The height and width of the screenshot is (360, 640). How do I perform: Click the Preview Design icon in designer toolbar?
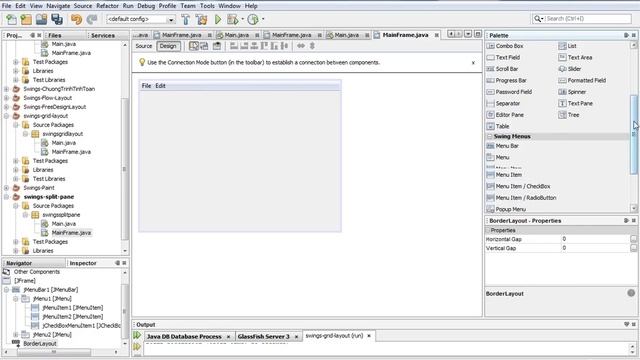click(x=217, y=46)
